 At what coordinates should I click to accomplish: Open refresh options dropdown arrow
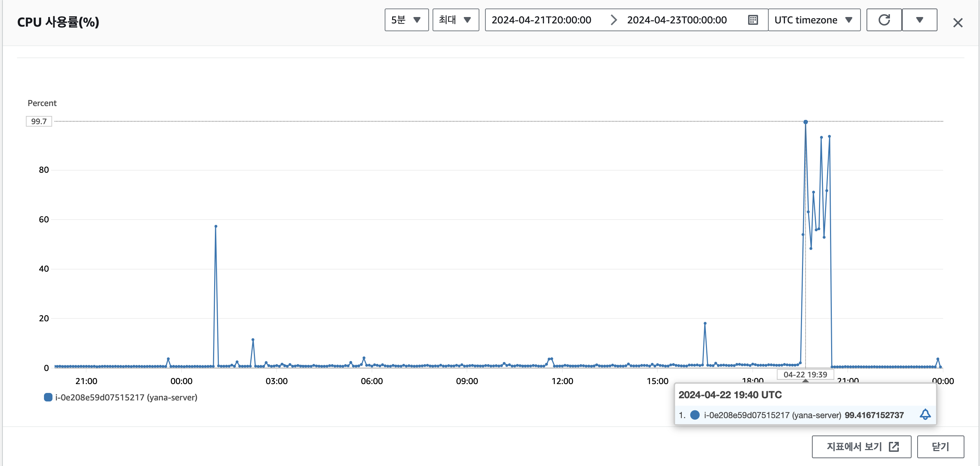[919, 20]
